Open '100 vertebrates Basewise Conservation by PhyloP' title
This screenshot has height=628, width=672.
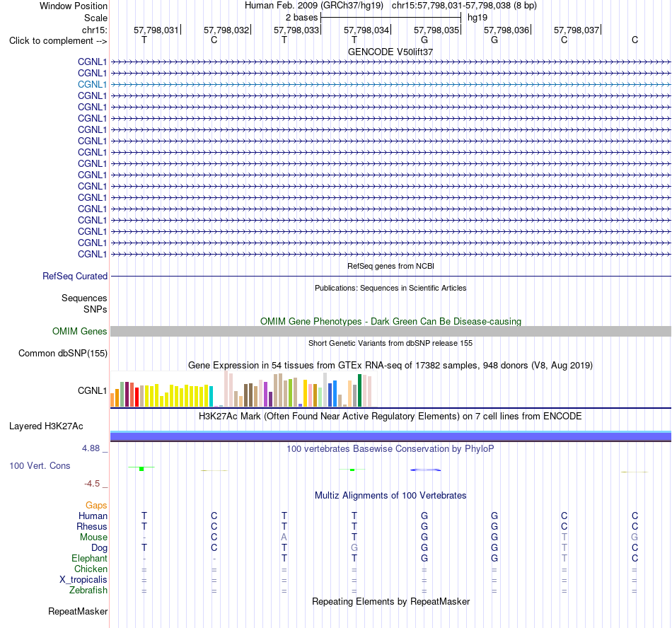pyautogui.click(x=390, y=449)
